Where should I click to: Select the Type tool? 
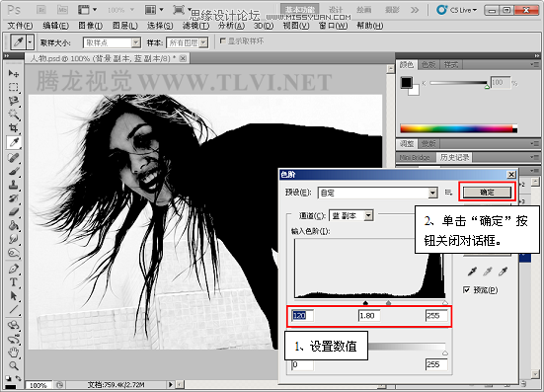point(14,282)
